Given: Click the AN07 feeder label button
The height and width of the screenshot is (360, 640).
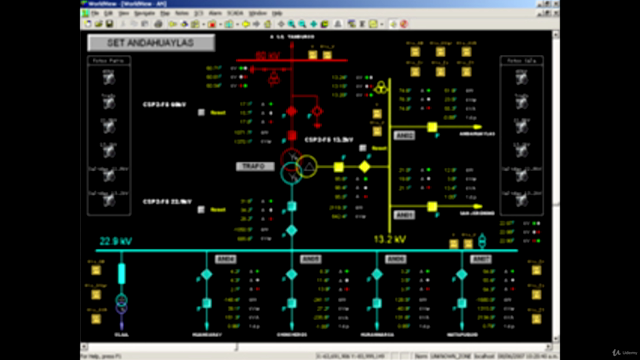Looking at the screenshot, I should click(x=481, y=259).
